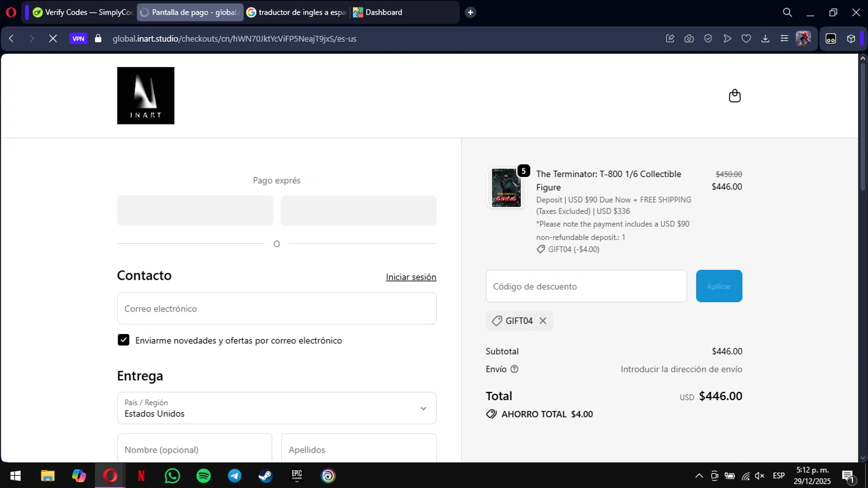The image size is (868, 488).
Task: Open WhatsApp from the taskbar
Action: [172, 476]
